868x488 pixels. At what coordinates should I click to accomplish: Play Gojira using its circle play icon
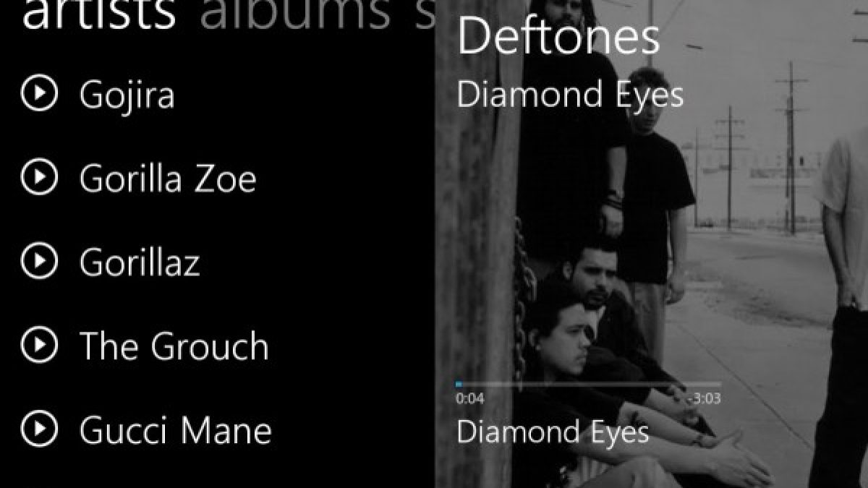coord(39,94)
